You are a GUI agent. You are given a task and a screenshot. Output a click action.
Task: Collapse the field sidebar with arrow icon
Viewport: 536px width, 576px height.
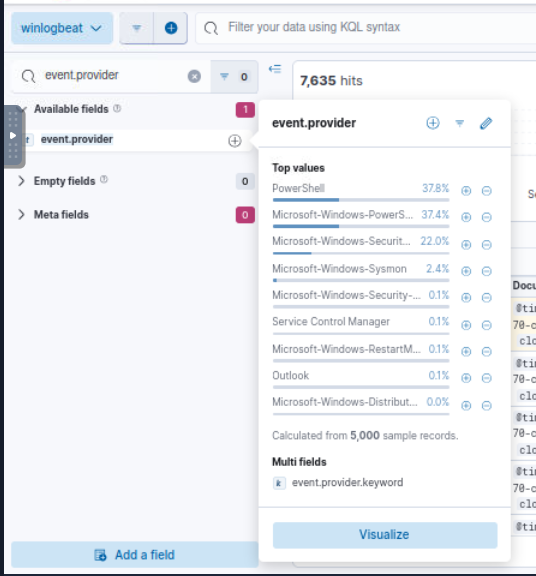click(275, 69)
